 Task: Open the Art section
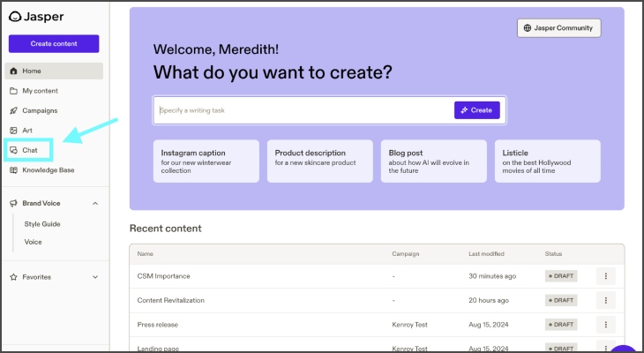[27, 131]
